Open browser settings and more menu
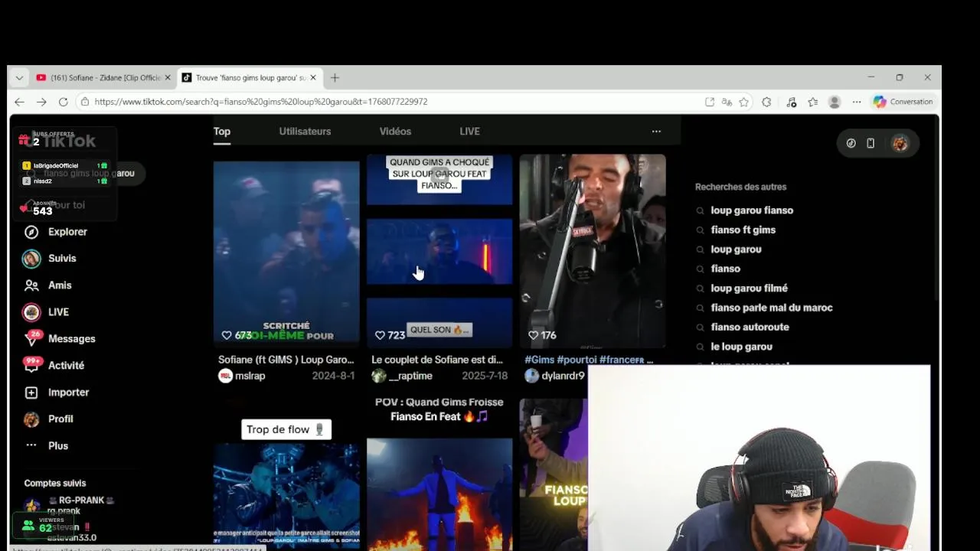 tap(857, 102)
